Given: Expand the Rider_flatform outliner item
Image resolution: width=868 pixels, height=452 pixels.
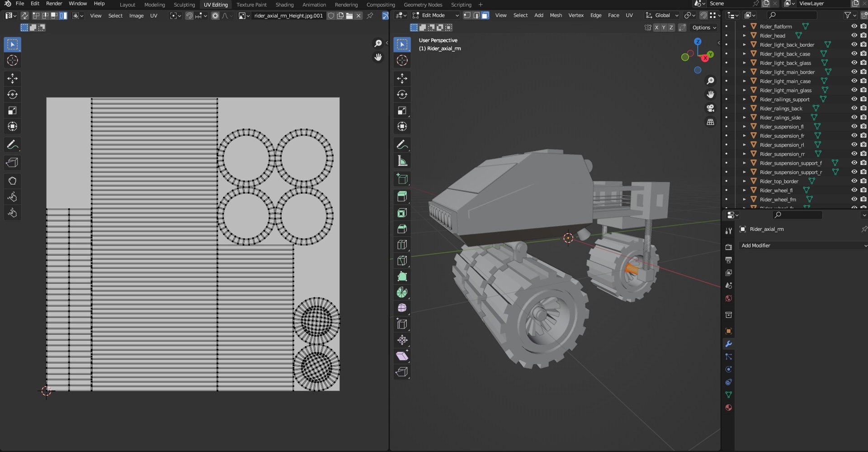Looking at the screenshot, I should (x=744, y=27).
